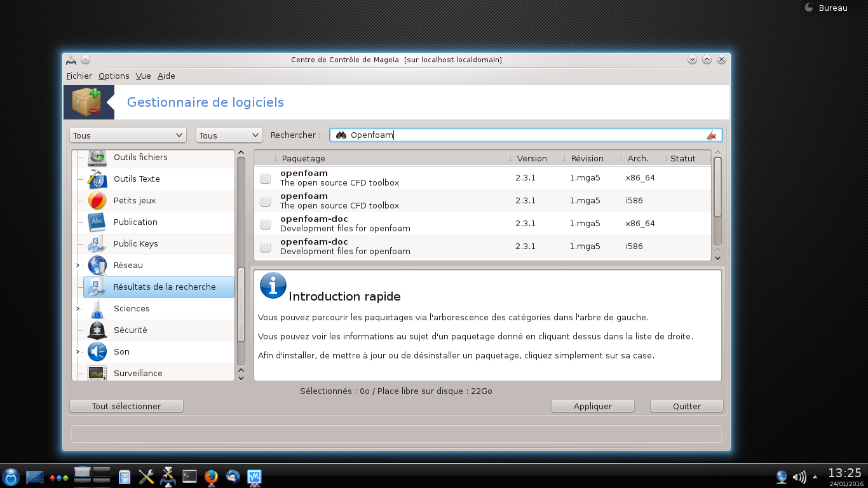Image resolution: width=868 pixels, height=488 pixels.
Task: Click category tree scroll-down arrow
Action: [x=241, y=377]
